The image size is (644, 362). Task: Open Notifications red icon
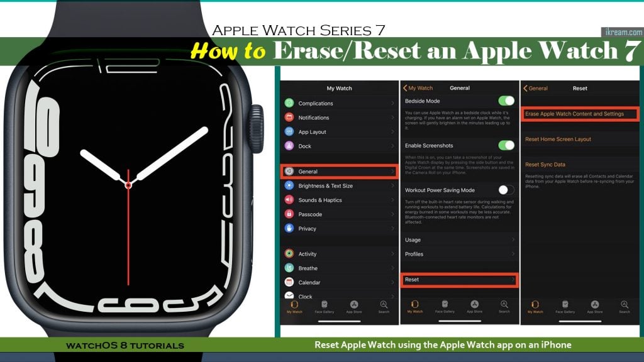(x=289, y=118)
